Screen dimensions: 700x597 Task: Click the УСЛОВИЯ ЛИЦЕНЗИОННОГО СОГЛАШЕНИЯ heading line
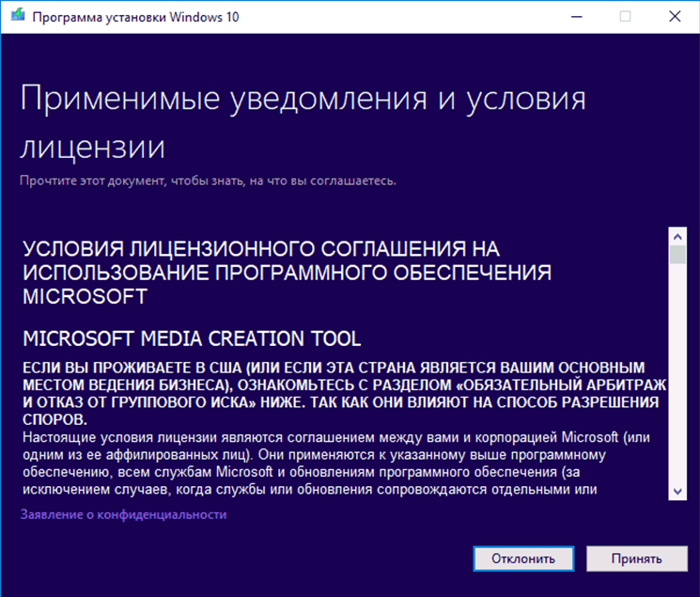[261, 249]
